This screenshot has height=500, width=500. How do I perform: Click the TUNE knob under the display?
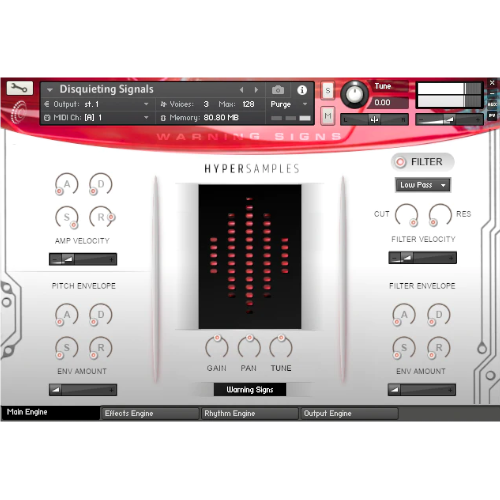click(281, 347)
